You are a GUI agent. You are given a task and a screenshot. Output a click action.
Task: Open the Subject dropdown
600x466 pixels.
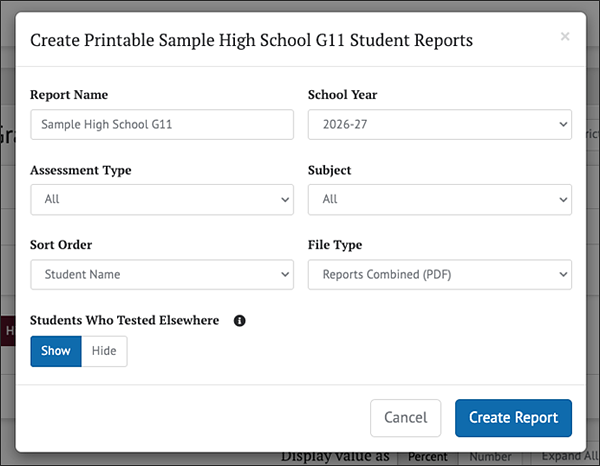440,199
